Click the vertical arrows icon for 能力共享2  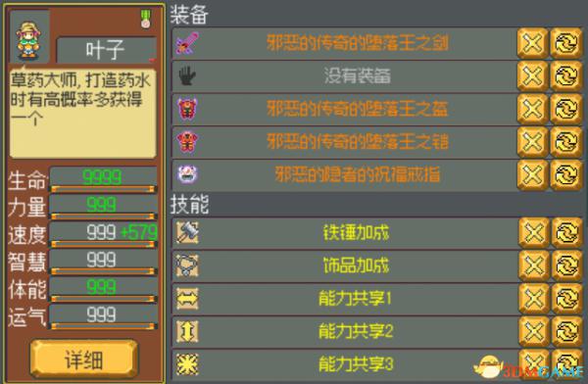[187, 331]
